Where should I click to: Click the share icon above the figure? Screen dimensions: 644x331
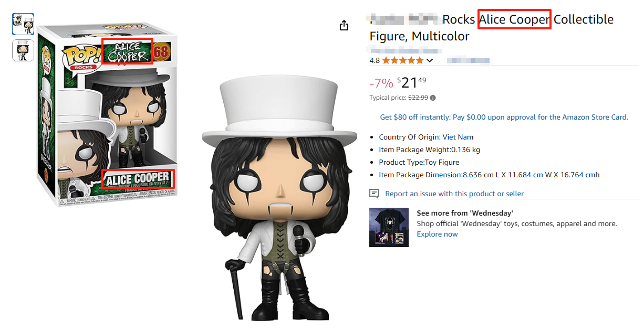click(x=344, y=25)
